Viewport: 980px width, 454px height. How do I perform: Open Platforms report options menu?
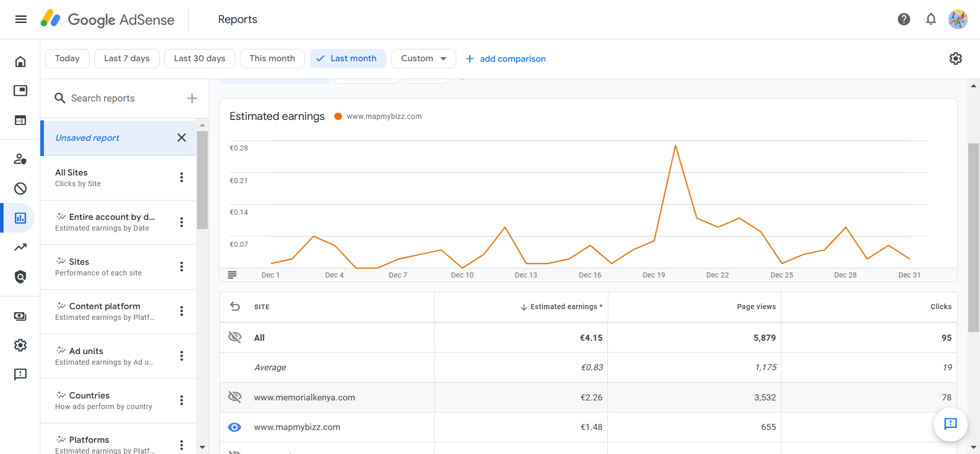coord(182,445)
